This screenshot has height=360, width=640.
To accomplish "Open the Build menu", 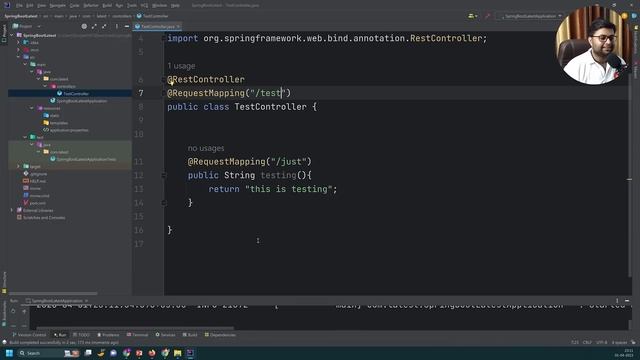I will coord(107,6).
